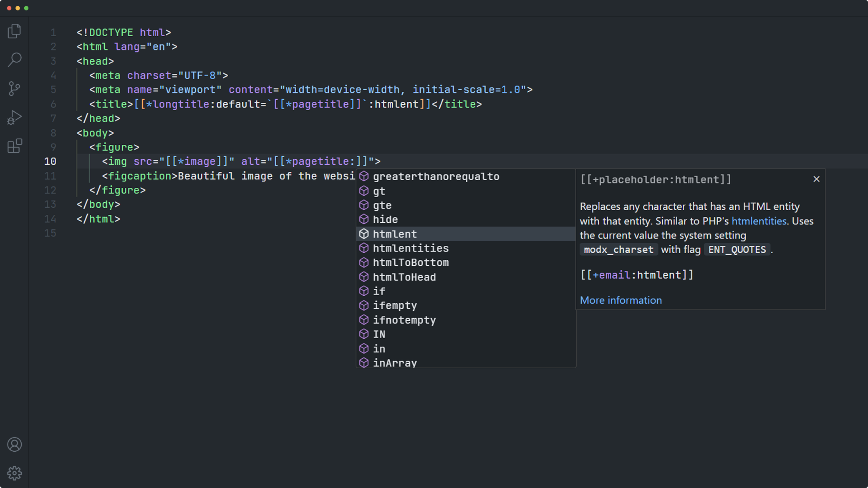Open the Source Control icon

point(15,88)
